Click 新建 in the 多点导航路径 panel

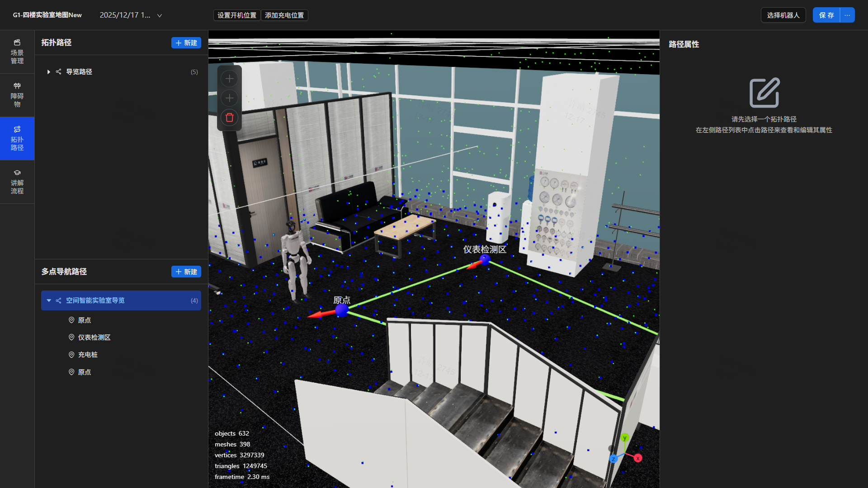186,272
